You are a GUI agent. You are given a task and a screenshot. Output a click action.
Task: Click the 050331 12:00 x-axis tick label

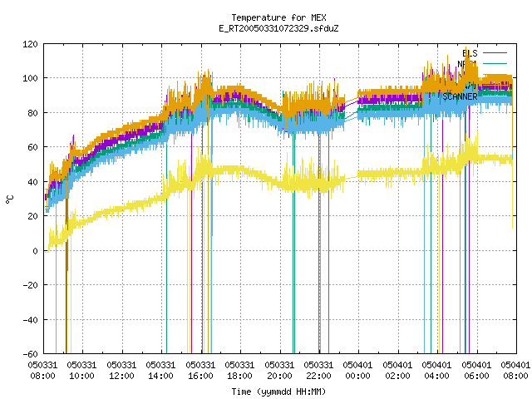tap(121, 371)
